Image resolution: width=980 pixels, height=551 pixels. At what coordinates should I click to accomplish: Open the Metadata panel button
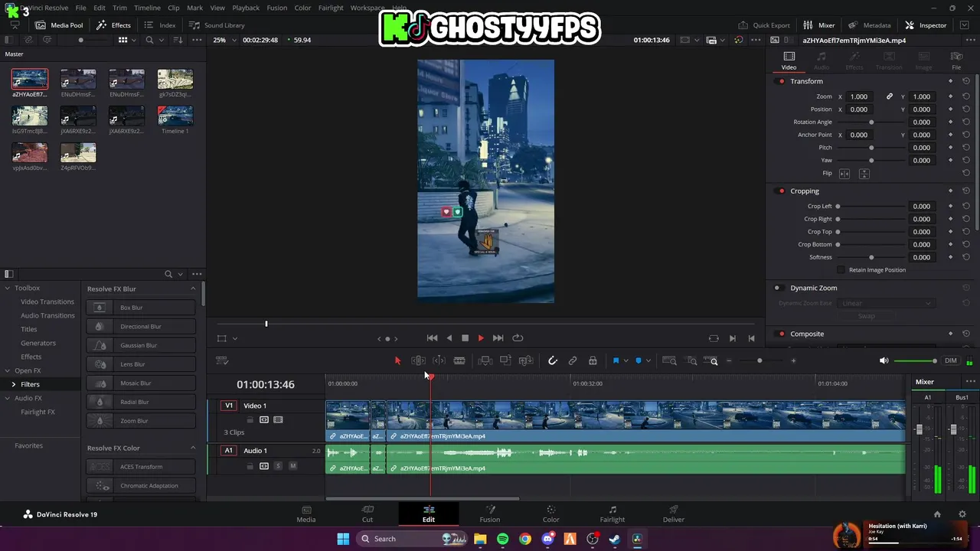(869, 25)
